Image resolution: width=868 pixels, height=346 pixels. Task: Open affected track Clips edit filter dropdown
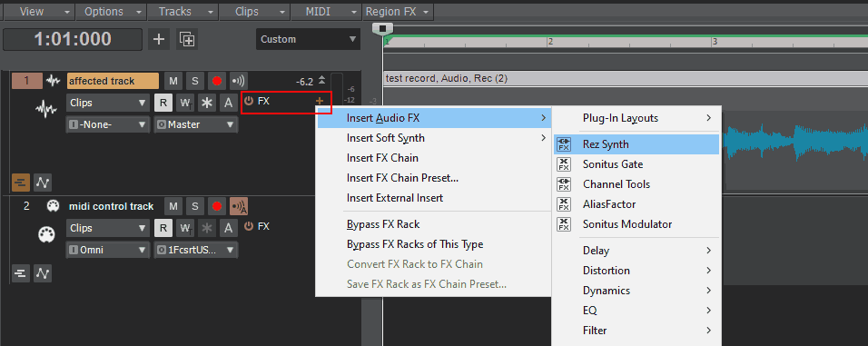pyautogui.click(x=107, y=103)
